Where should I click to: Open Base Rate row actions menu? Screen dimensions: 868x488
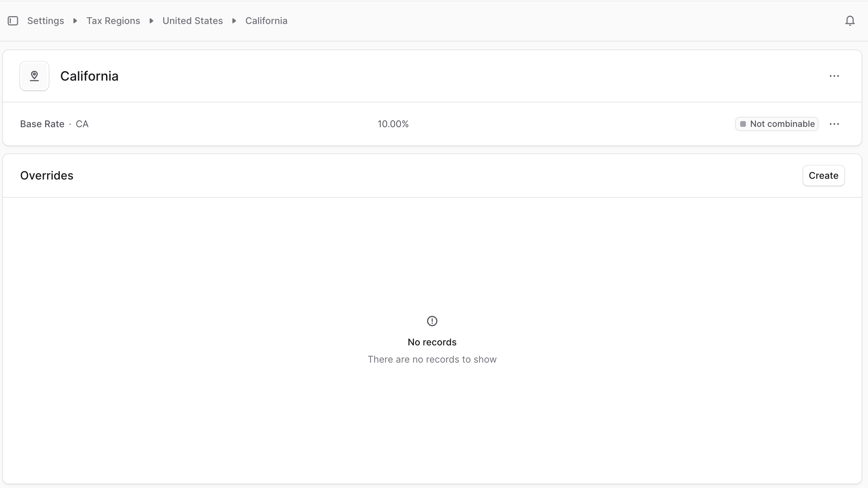click(834, 124)
